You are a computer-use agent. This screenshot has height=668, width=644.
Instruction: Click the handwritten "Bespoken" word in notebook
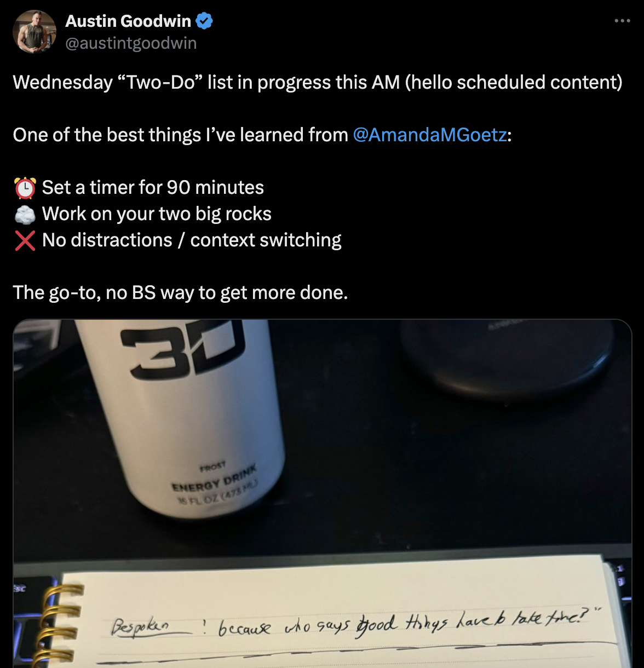[141, 626]
